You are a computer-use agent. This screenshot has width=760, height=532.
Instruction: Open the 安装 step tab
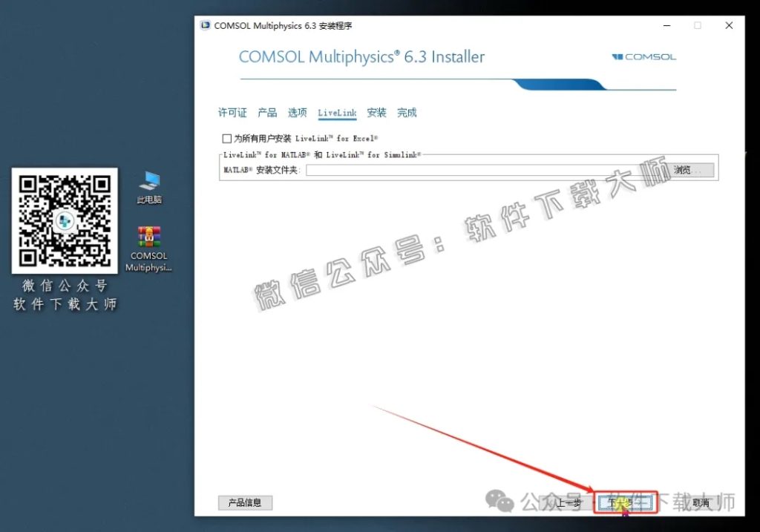376,112
